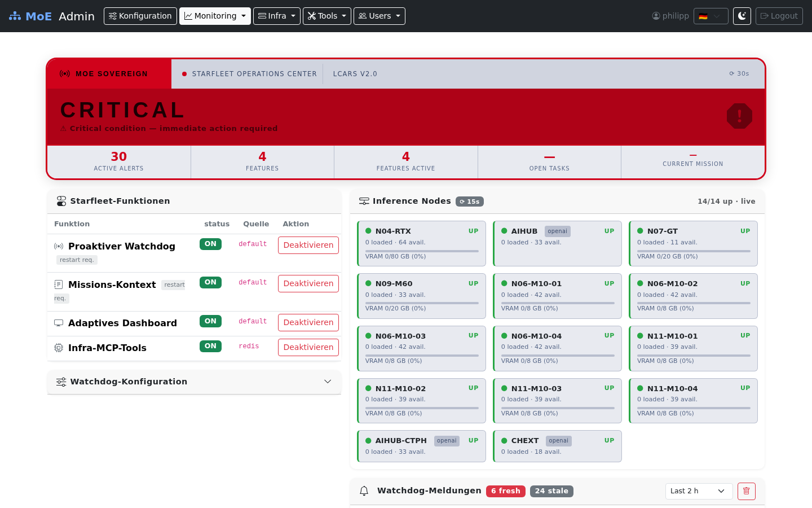Image resolution: width=812 pixels, height=508 pixels.
Task: Toggle the ON badge for Proaktiver Watchdog
Action: 210,244
